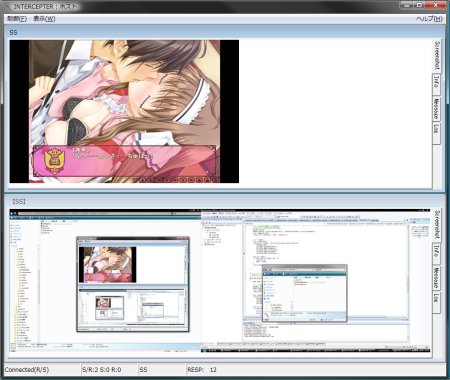The width and height of the screenshot is (450, 380).
Task: Click the game screenshot in upper panel
Action: tap(124, 111)
